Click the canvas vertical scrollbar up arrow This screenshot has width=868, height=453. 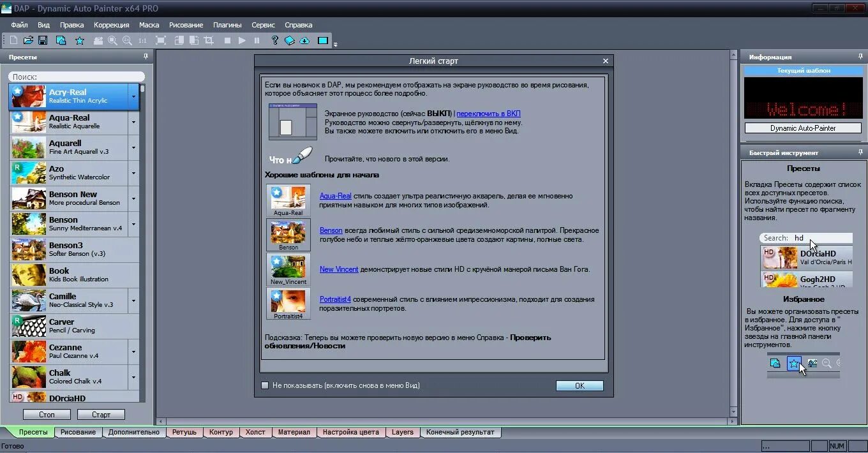733,56
